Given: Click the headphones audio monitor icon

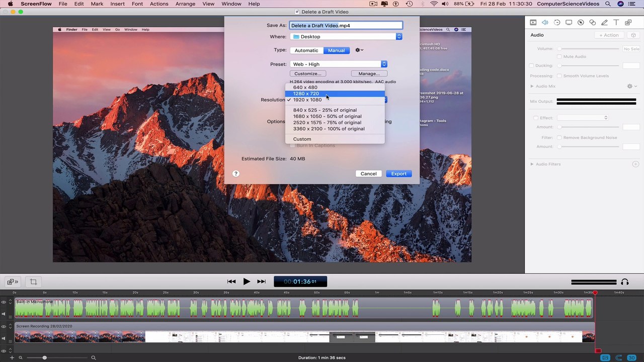Looking at the screenshot, I should click(x=625, y=282).
